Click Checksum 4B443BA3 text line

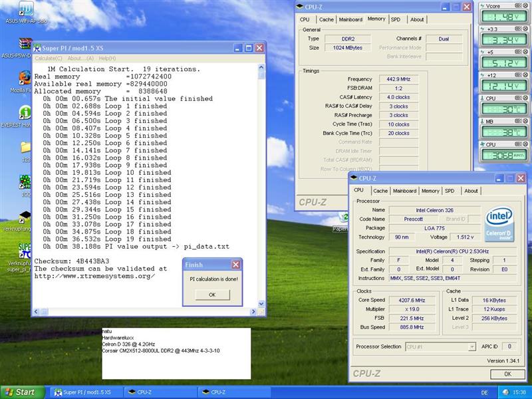tap(72, 261)
